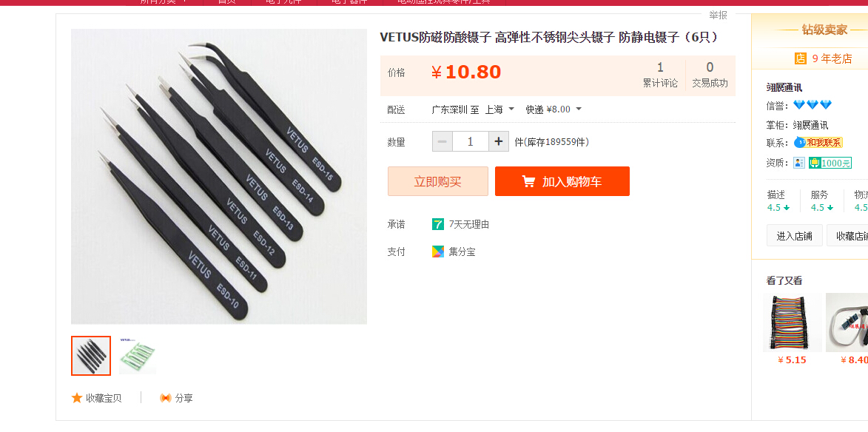
Task: Increase quantity with the plus button
Action: click(499, 141)
